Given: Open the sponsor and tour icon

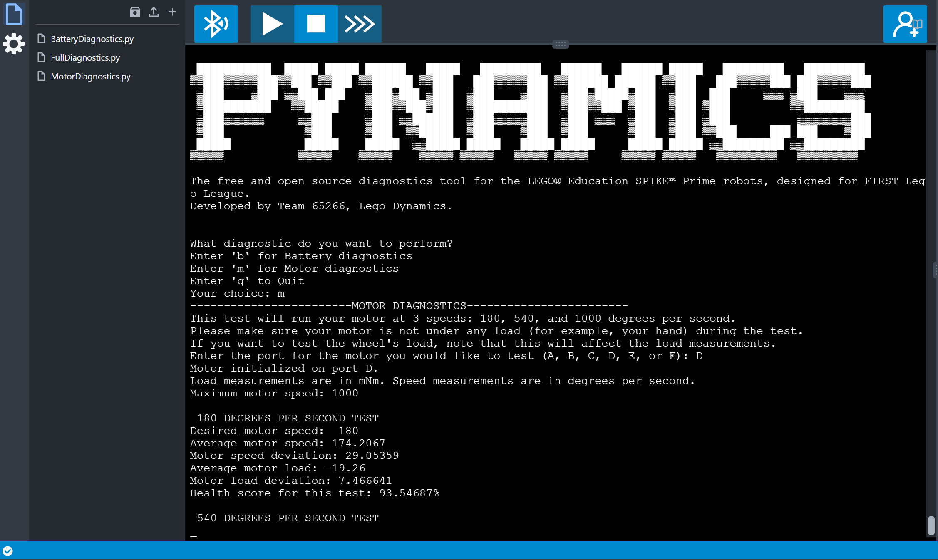Looking at the screenshot, I should (905, 24).
